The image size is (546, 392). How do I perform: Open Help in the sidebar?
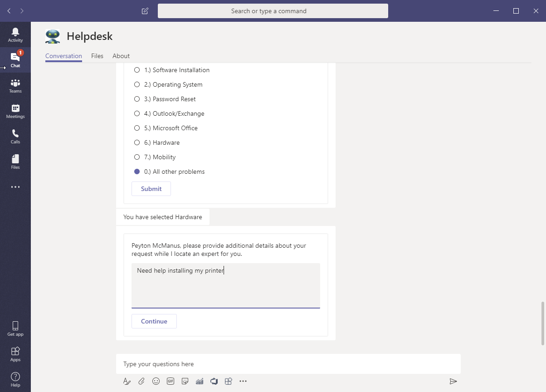click(x=15, y=379)
